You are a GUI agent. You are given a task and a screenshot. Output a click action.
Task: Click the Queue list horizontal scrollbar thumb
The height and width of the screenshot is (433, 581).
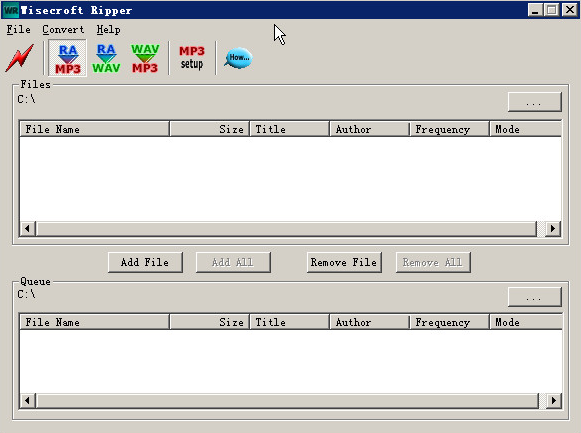click(287, 400)
